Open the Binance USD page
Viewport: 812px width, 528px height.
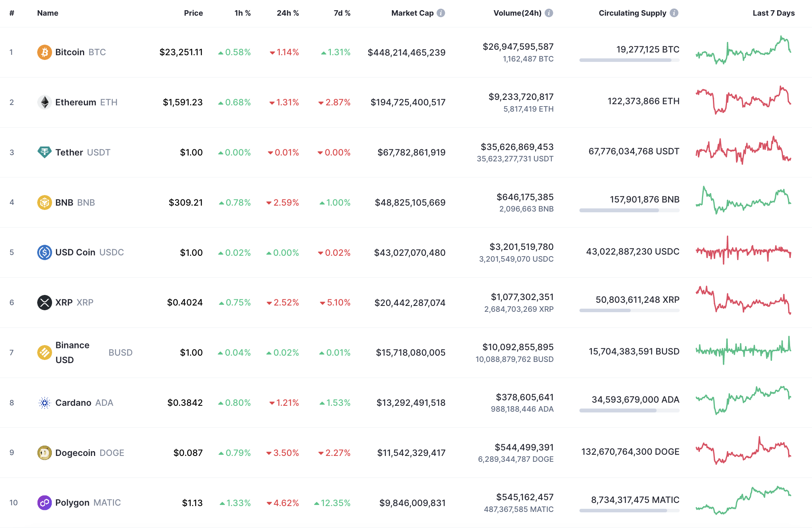click(x=72, y=352)
